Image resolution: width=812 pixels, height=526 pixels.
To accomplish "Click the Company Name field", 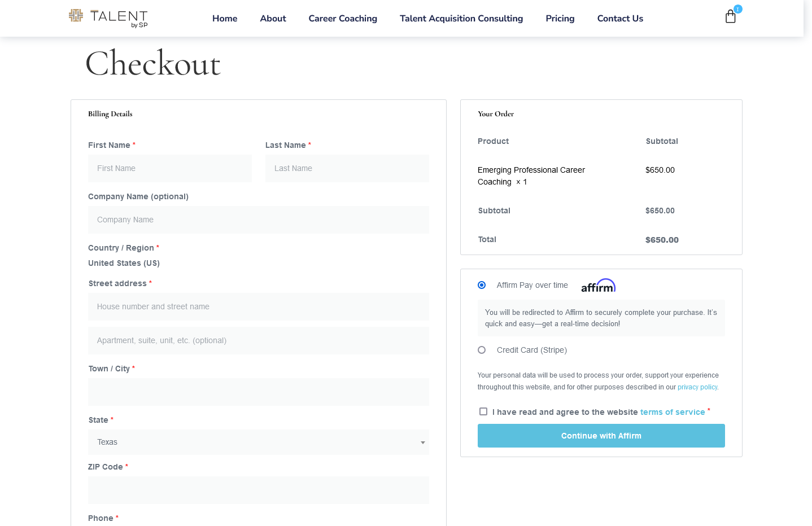I will [258, 220].
